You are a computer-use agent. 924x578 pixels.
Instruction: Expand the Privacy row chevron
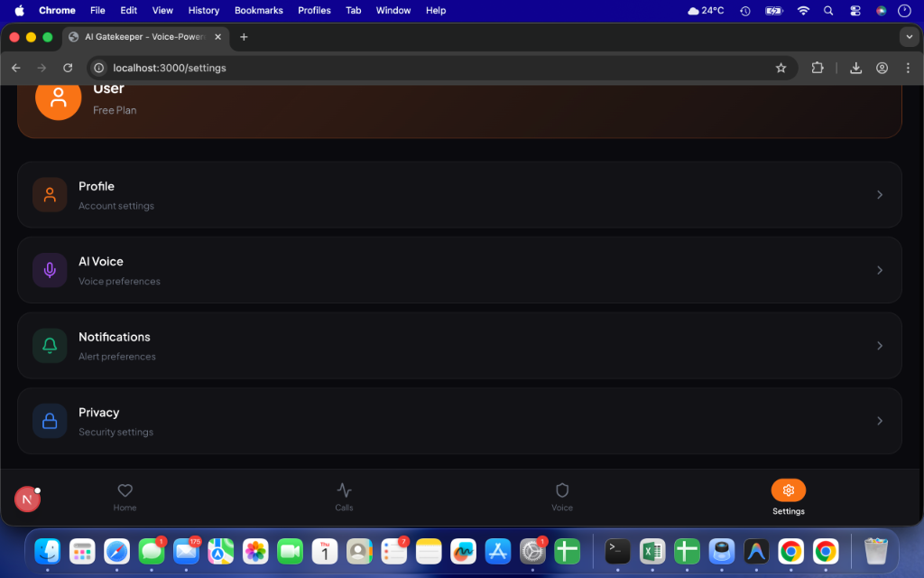(x=880, y=421)
